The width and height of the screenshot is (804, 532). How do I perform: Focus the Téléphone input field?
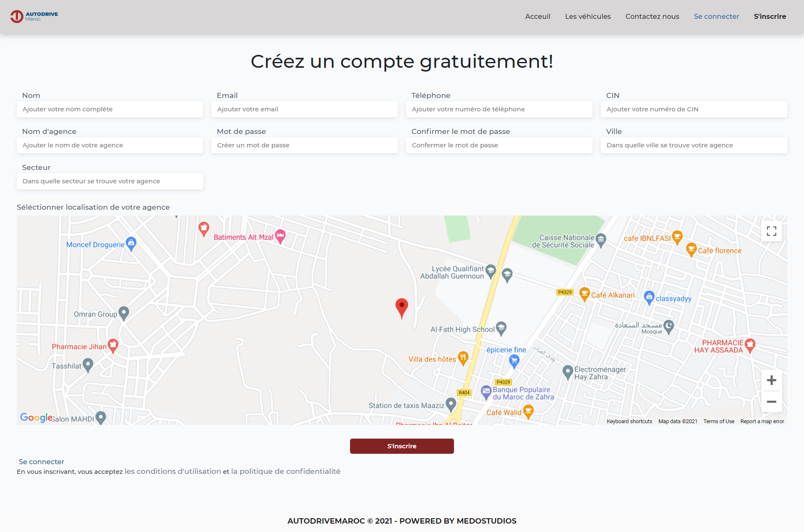[x=499, y=109]
